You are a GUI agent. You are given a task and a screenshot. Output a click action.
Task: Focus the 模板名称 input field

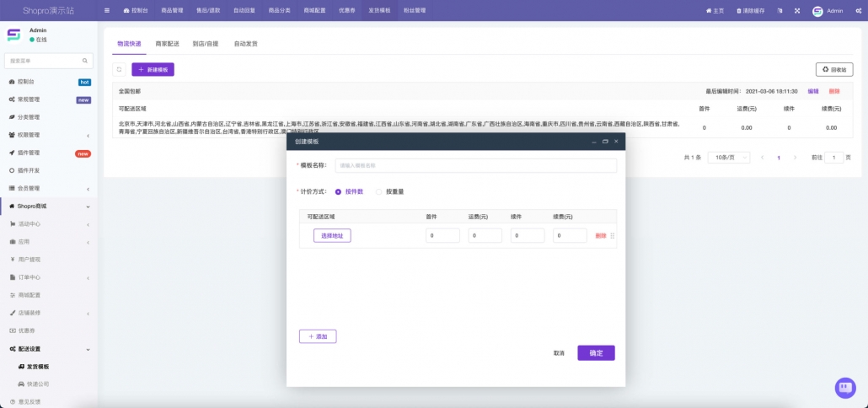(476, 165)
